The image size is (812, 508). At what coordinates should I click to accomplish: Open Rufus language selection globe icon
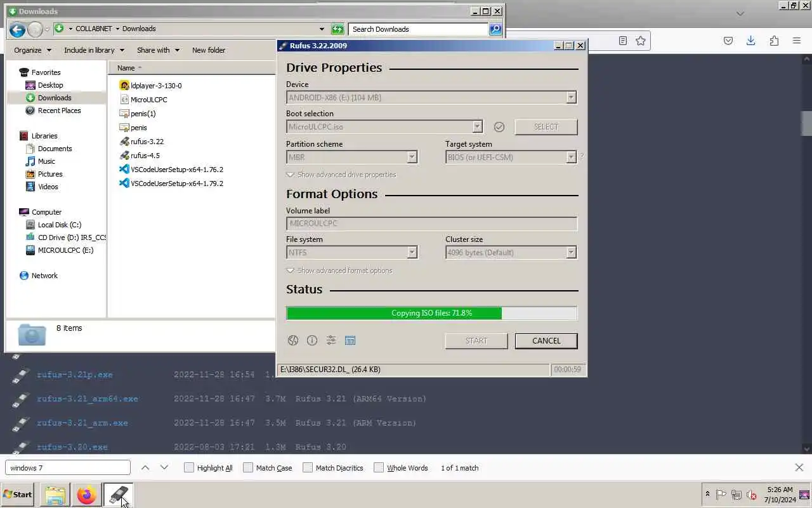(293, 340)
